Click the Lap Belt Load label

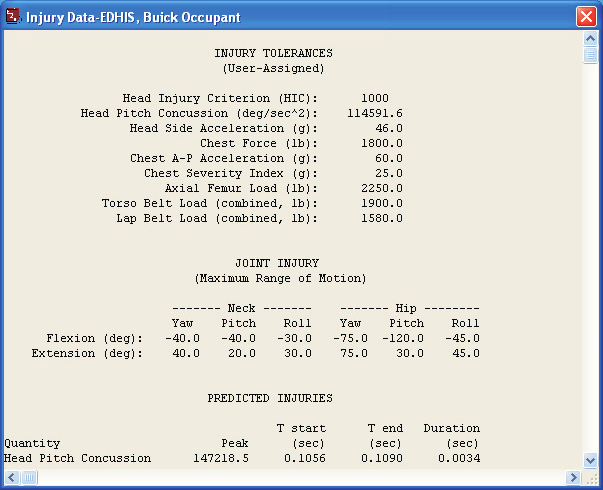coord(217,218)
